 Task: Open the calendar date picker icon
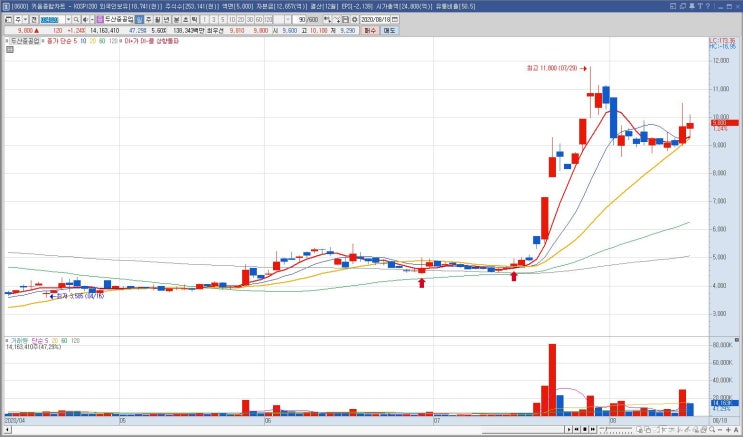coord(395,19)
